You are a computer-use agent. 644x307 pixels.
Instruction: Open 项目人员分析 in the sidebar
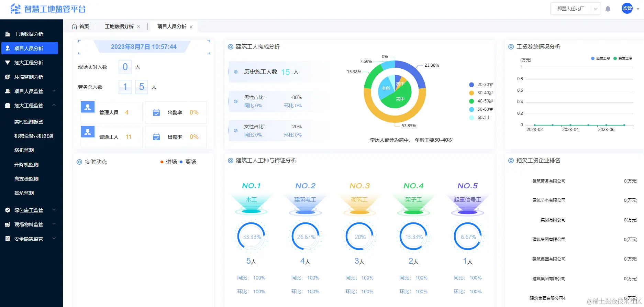point(30,48)
